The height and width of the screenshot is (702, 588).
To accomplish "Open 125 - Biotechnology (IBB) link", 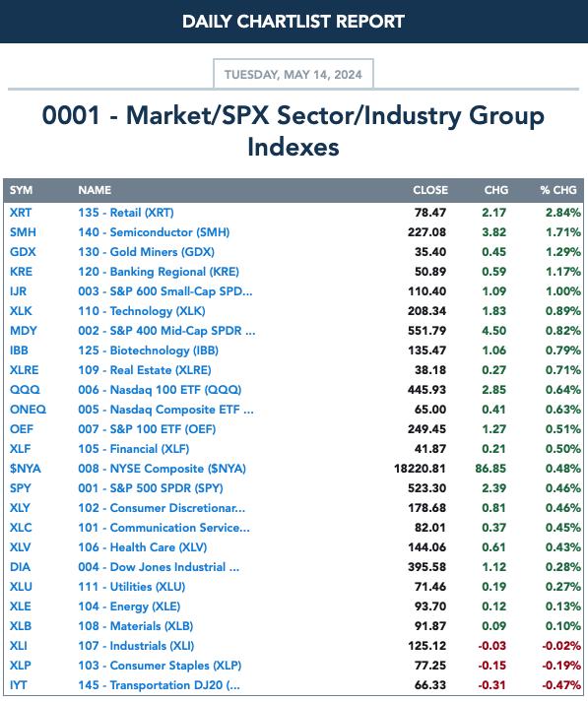I will (149, 351).
